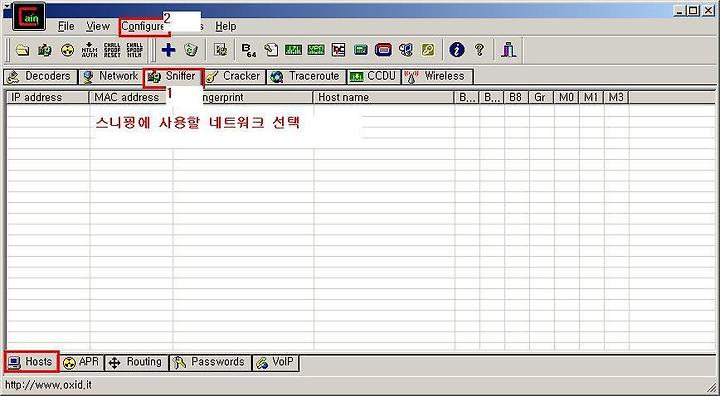The image size is (720, 396).
Task: Click the Open file folder toolbar icon
Action: point(22,50)
